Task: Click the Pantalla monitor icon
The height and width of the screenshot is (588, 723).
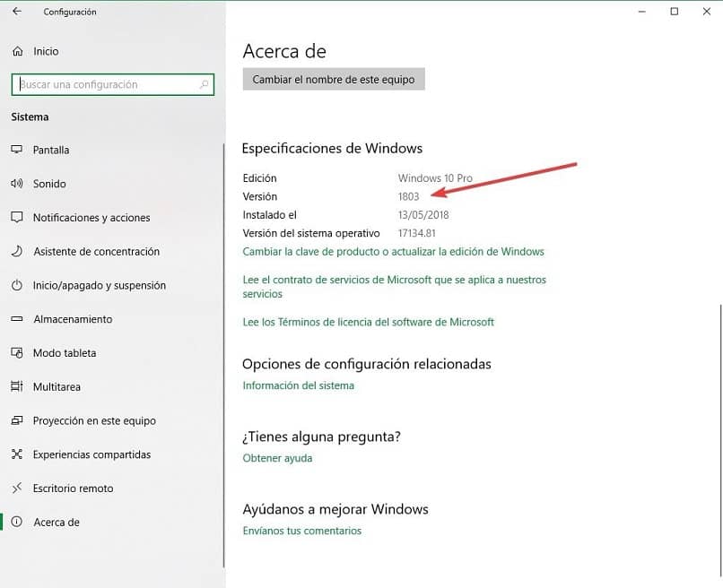Action: click(17, 150)
